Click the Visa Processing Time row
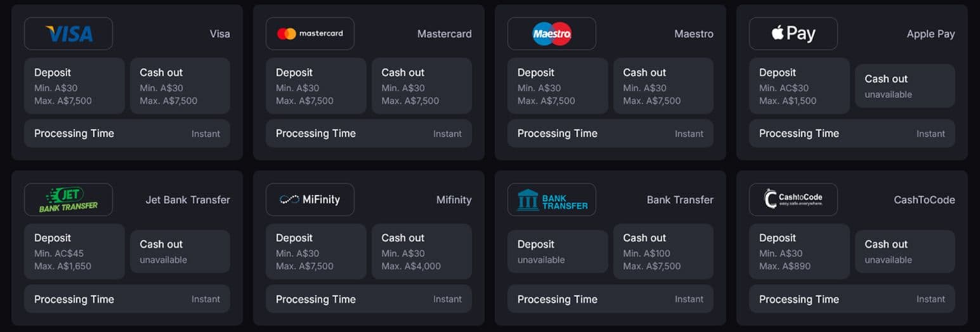Screen dimensions: 980x332 pyautogui.click(x=127, y=134)
